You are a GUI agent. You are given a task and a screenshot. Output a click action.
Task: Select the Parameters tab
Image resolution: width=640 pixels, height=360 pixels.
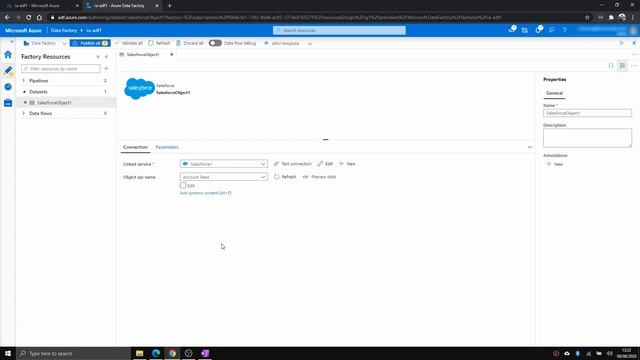click(x=167, y=147)
